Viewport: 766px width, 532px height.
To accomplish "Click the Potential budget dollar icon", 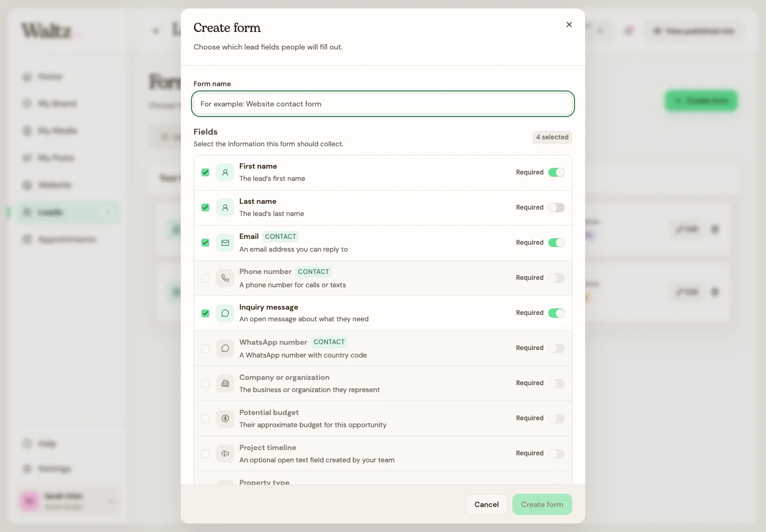I will point(225,418).
